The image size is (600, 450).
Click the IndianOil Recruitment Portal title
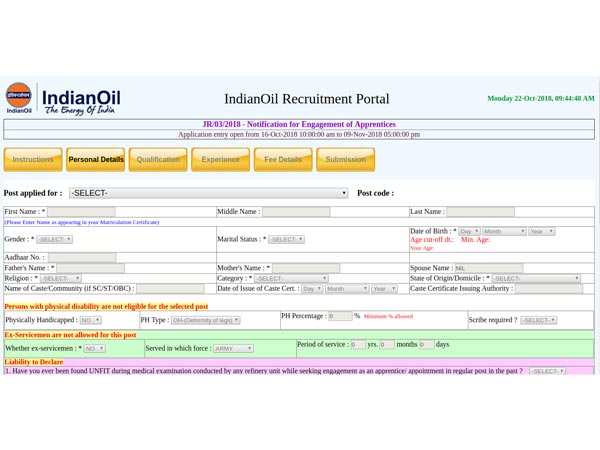tap(307, 99)
